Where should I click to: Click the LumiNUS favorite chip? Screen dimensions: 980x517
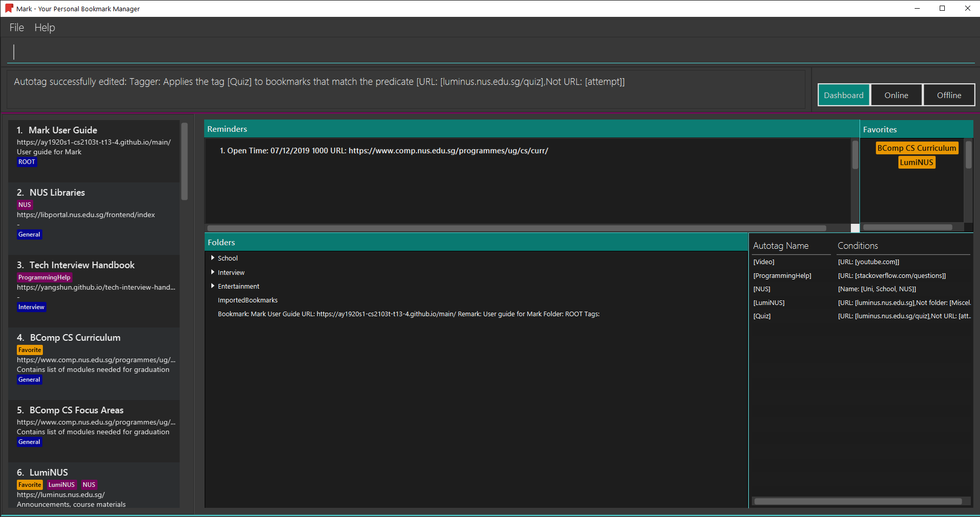tap(917, 162)
